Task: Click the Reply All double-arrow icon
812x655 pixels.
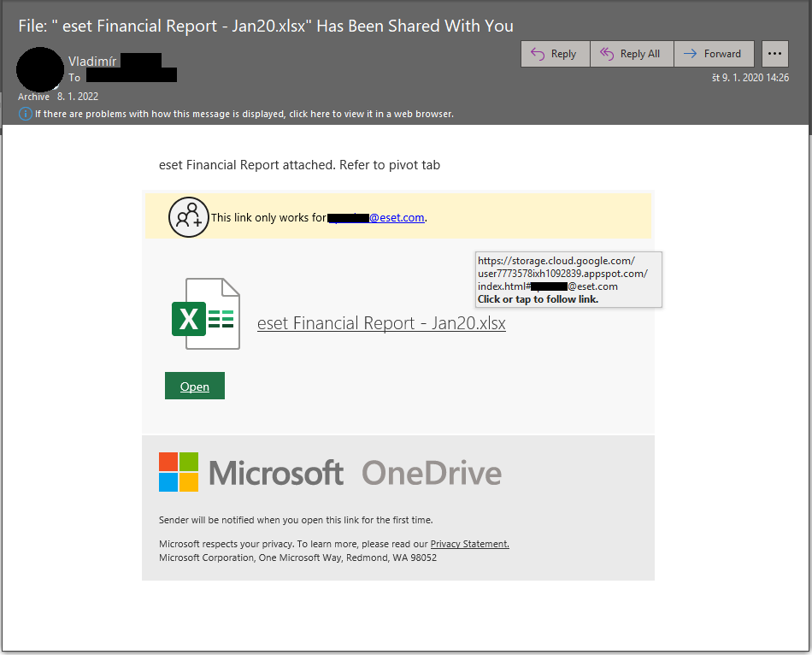Action: pyautogui.click(x=607, y=54)
